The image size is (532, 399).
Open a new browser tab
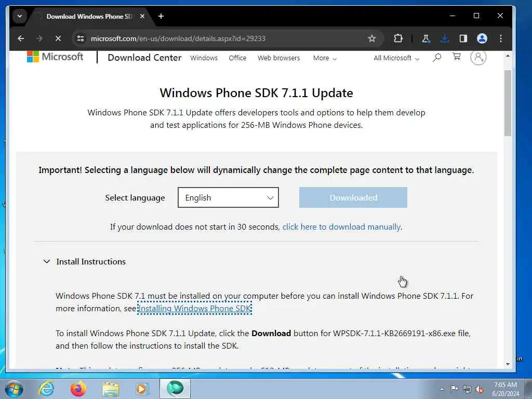(161, 16)
